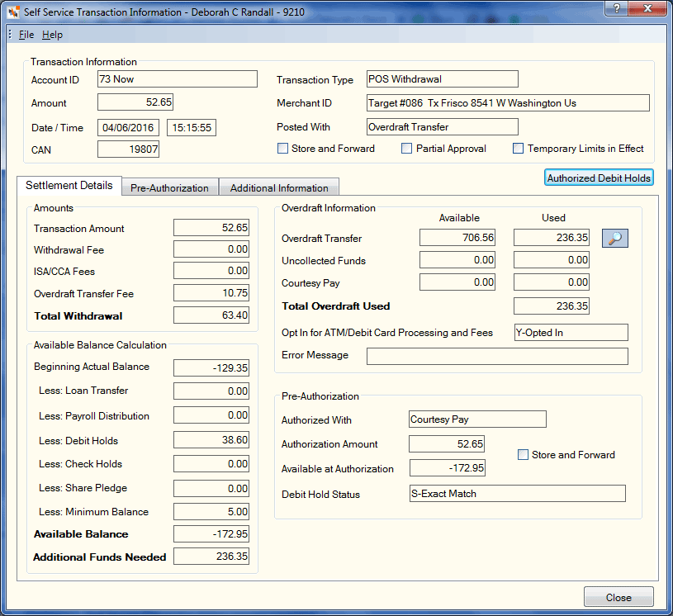
Task: Click the Total Withdrawal field
Action: pos(211,315)
